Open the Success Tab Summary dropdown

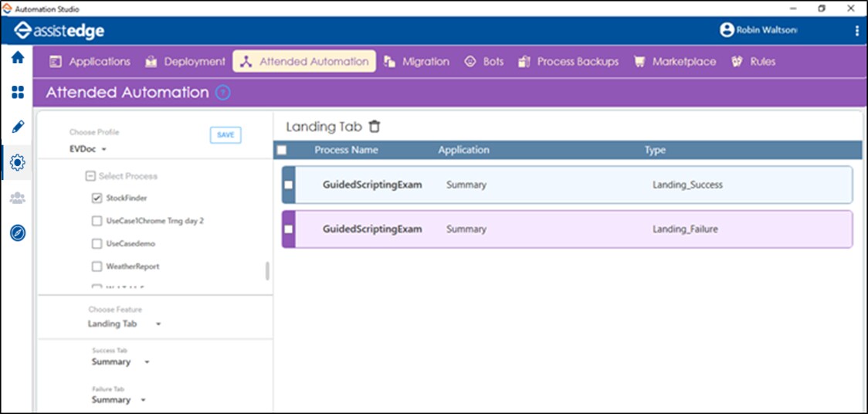120,362
